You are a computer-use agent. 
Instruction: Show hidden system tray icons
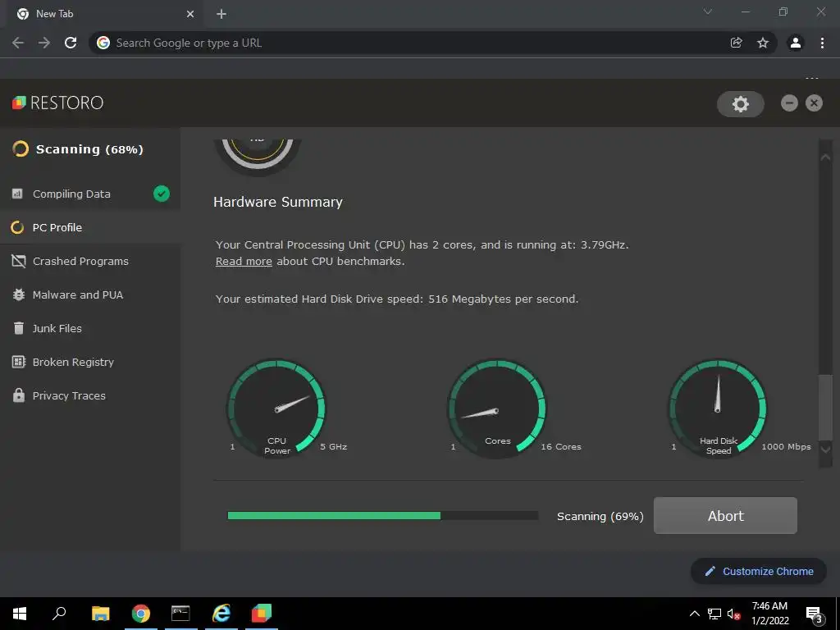coord(694,614)
